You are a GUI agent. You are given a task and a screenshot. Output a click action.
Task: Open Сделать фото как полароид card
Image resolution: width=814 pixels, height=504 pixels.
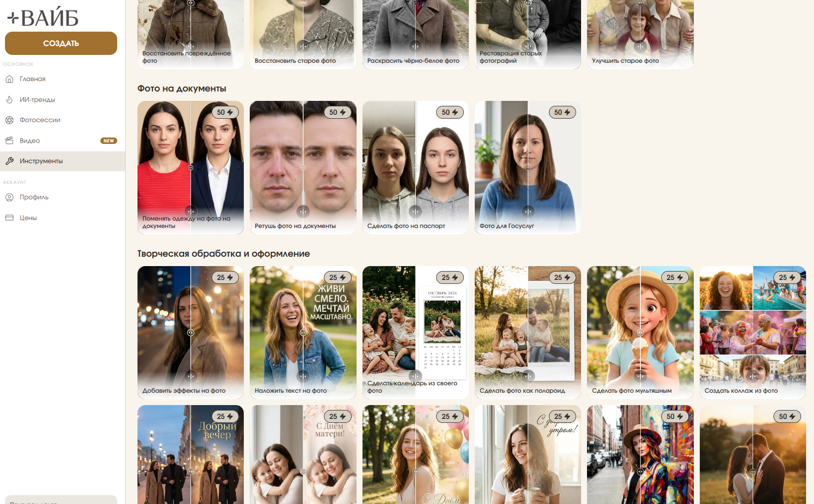pyautogui.click(x=528, y=332)
